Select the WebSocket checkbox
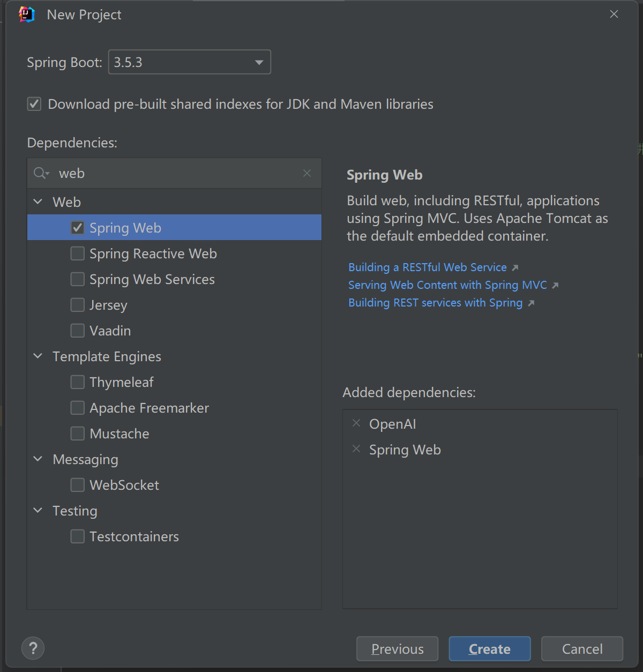Image resolution: width=643 pixels, height=672 pixels. [x=78, y=485]
